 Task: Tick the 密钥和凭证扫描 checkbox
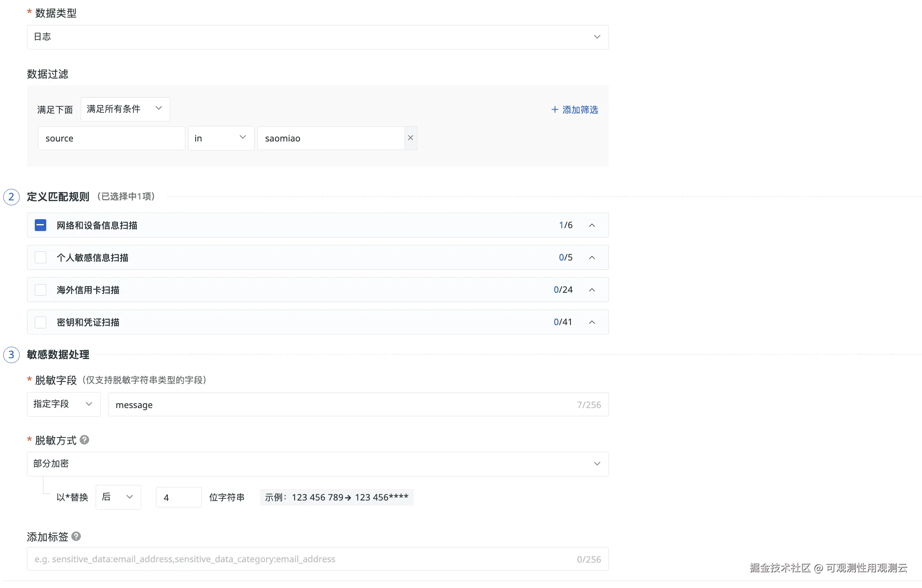41,322
